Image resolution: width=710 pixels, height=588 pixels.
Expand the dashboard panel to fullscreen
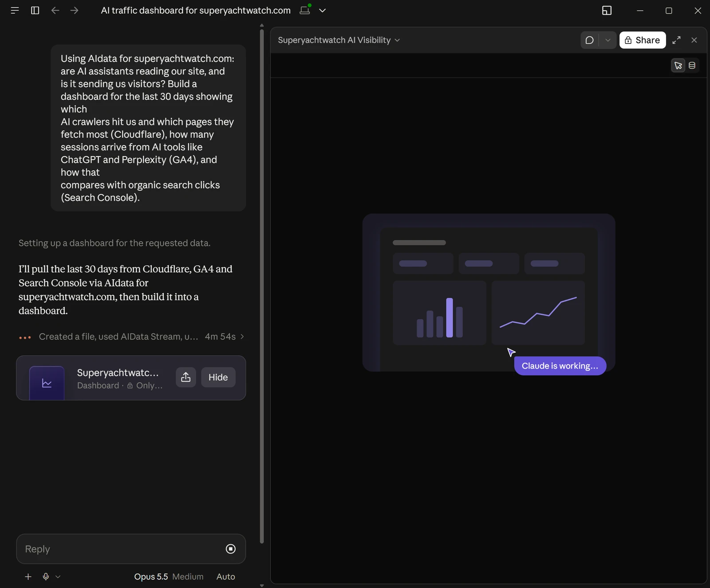click(x=676, y=40)
